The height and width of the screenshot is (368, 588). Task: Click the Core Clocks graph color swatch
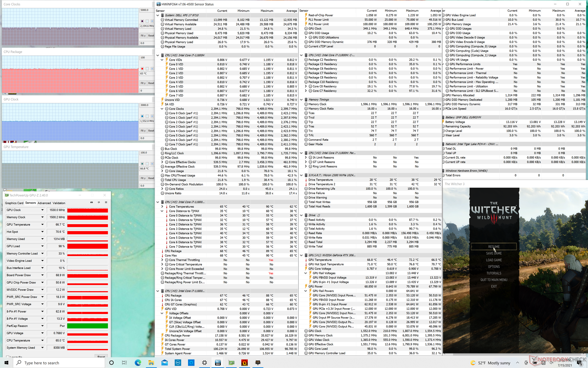point(142,21)
